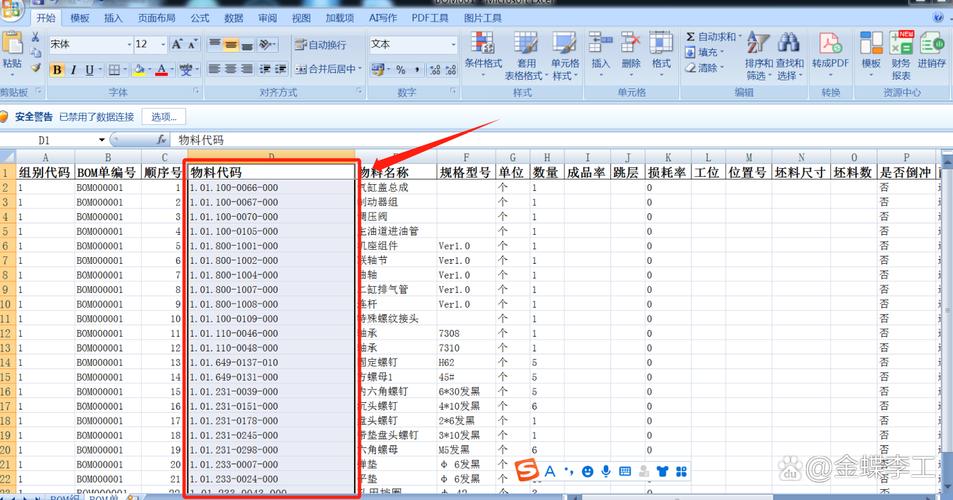The width and height of the screenshot is (953, 500).
Task: Click the AutoSum (自动求和) button
Action: click(x=712, y=37)
